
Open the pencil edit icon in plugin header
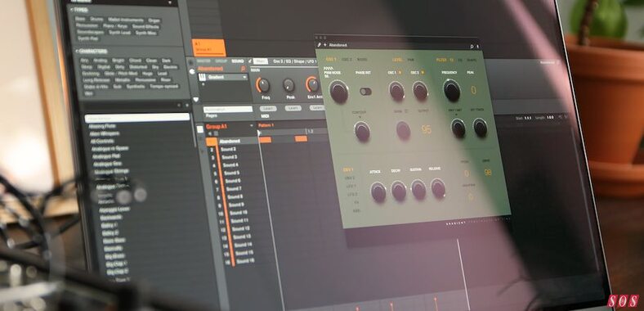pos(319,44)
